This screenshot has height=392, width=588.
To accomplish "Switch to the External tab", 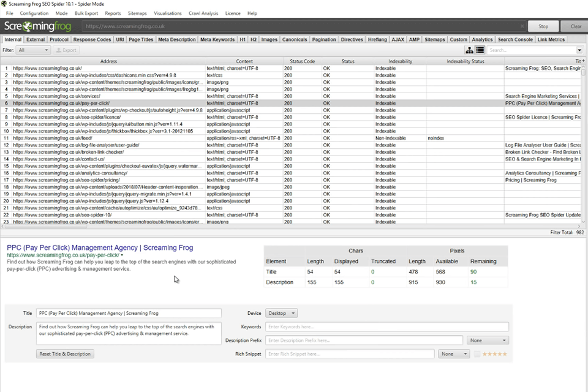I will pos(36,39).
